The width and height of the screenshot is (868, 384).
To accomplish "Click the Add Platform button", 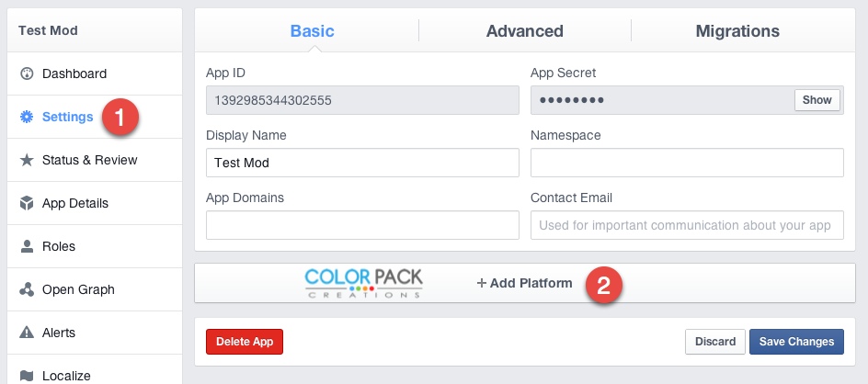I will 524,283.
